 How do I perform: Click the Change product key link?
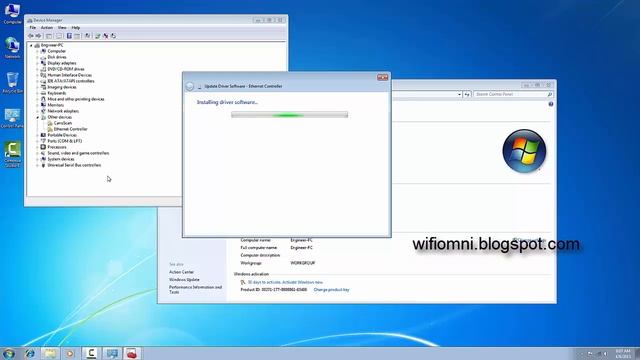pos(331,290)
